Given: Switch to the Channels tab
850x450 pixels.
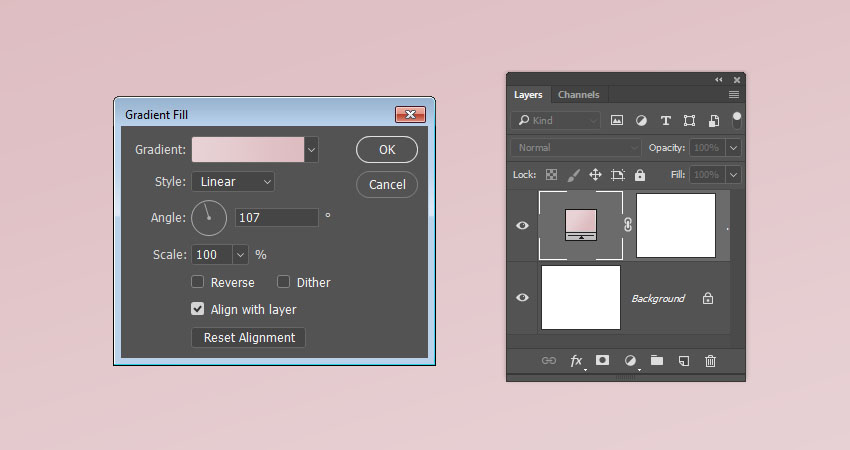Looking at the screenshot, I should tap(578, 95).
